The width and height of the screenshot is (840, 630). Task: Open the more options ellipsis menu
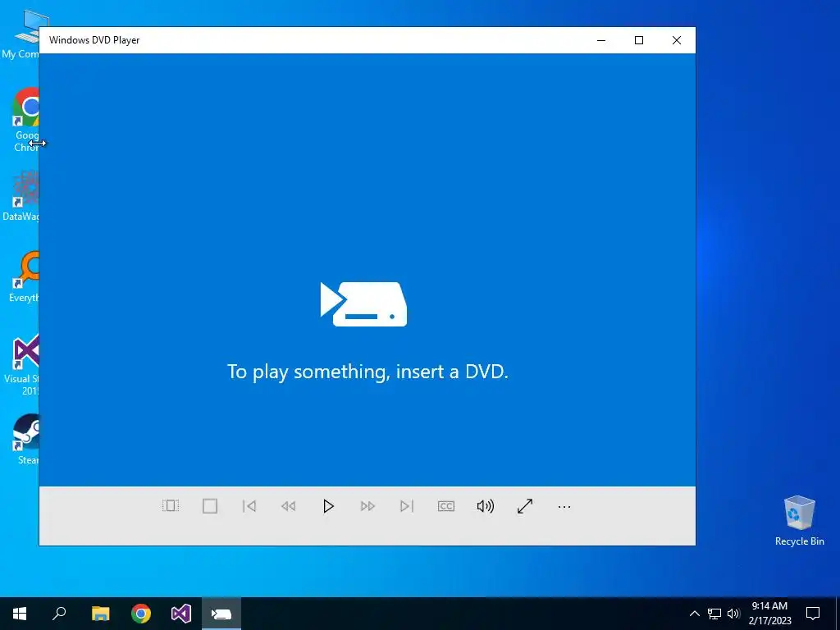(564, 506)
